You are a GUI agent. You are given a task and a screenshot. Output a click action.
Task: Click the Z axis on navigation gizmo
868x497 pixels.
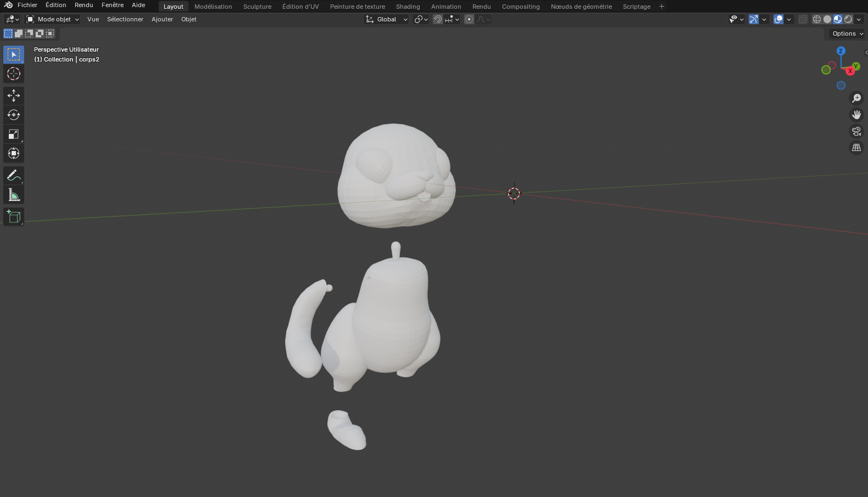(x=841, y=51)
